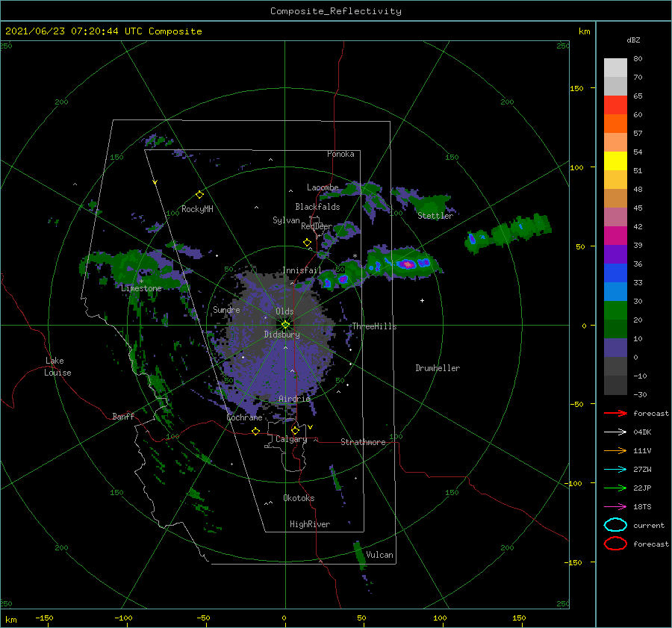Image resolution: width=672 pixels, height=628 pixels.
Task: Click the yellow diamond marker below RedDeer
Action: (x=308, y=243)
